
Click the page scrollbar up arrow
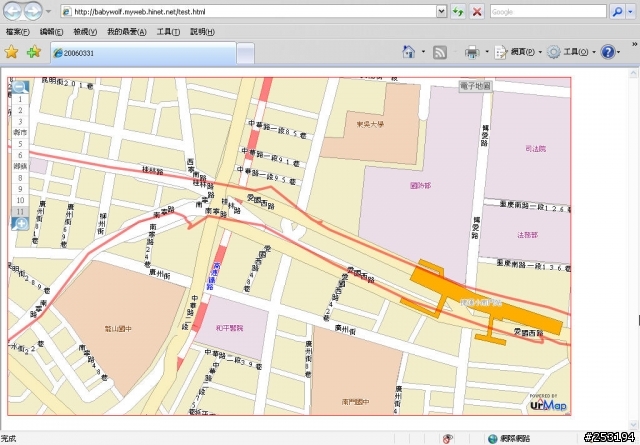tap(633, 73)
